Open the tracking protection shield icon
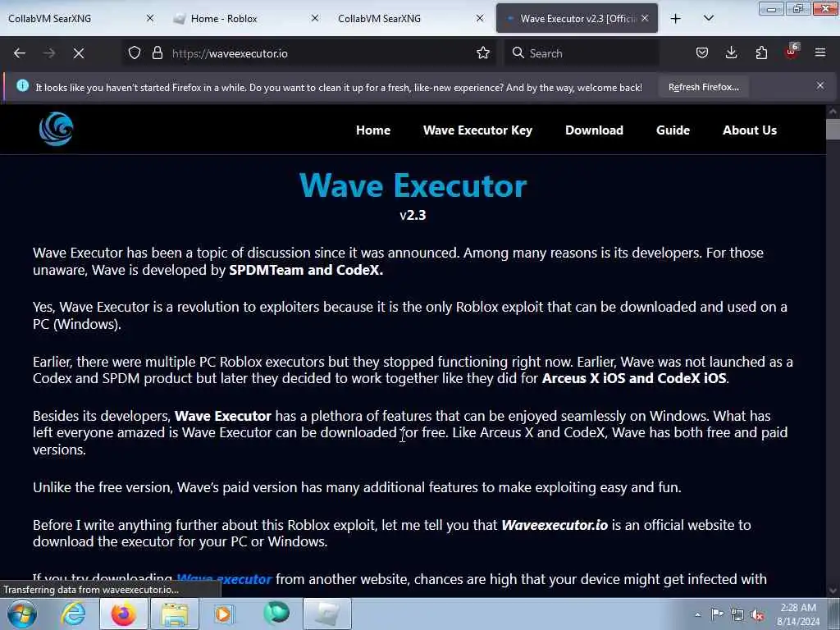This screenshot has width=840, height=630. (x=135, y=53)
